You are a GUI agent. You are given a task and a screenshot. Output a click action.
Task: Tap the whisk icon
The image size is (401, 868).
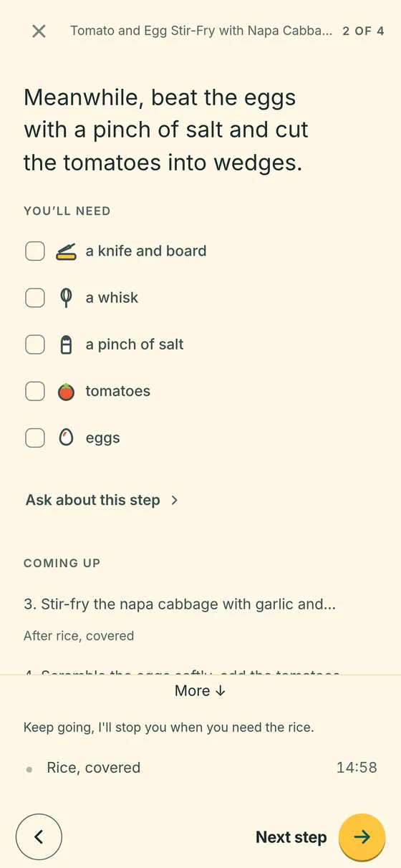click(x=66, y=298)
